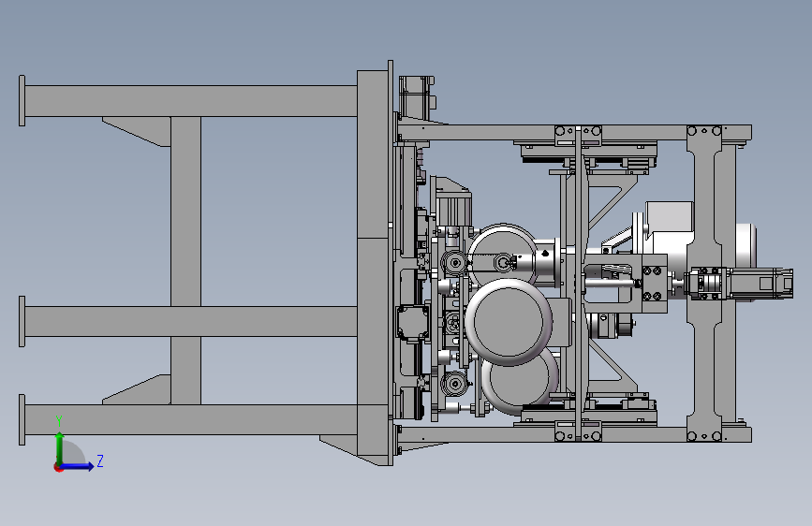Select the lower round wheel at the bottom
Image resolution: width=812 pixels, height=526 pixels.
point(521,383)
